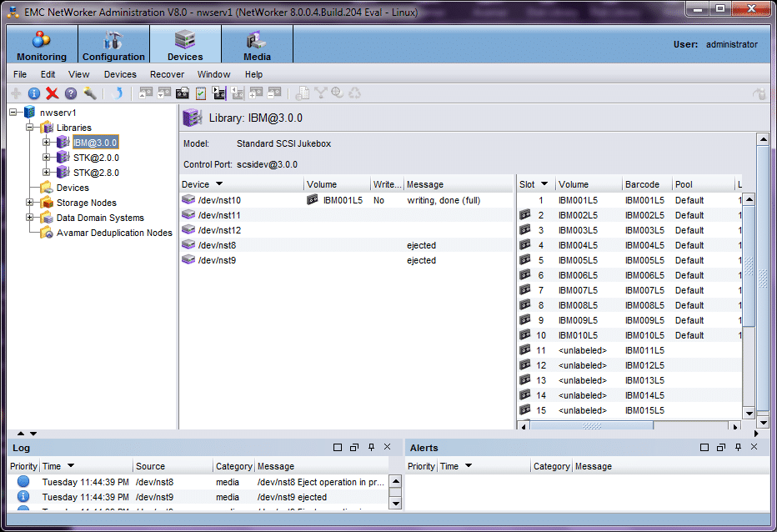Viewport: 777px width, 532px height.
Task: Close the Alerts panel
Action: coord(754,447)
